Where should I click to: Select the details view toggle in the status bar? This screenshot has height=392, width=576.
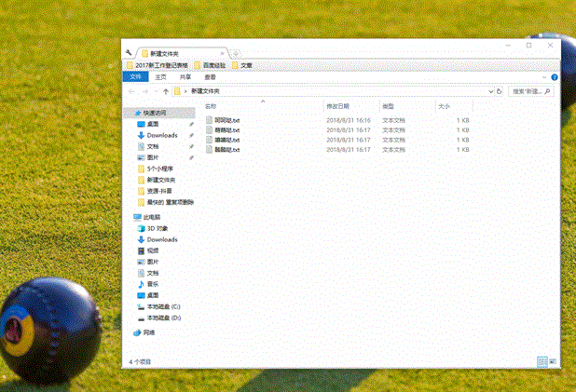point(542,361)
